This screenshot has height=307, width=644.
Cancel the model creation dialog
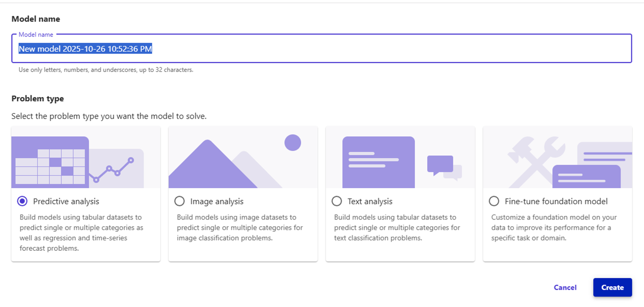565,287
